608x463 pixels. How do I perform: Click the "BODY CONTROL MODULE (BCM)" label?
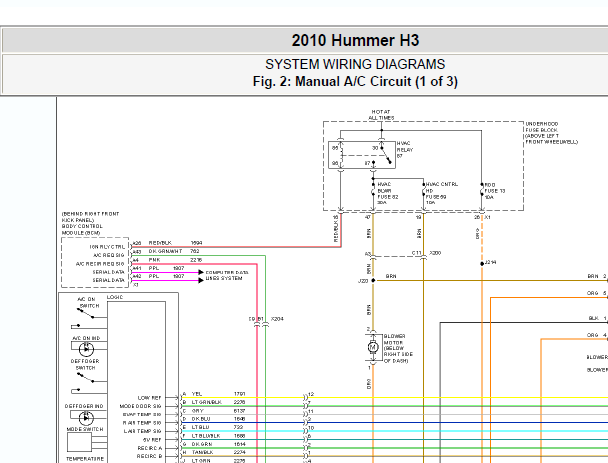[x=82, y=230]
